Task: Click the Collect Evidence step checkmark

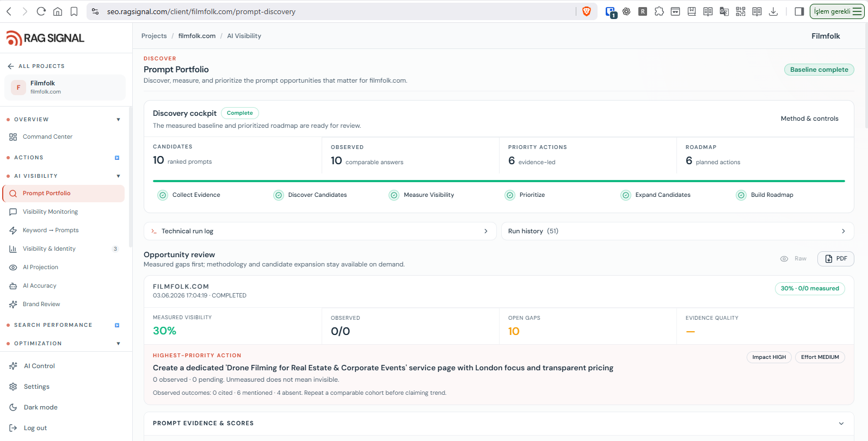Action: 163,195
